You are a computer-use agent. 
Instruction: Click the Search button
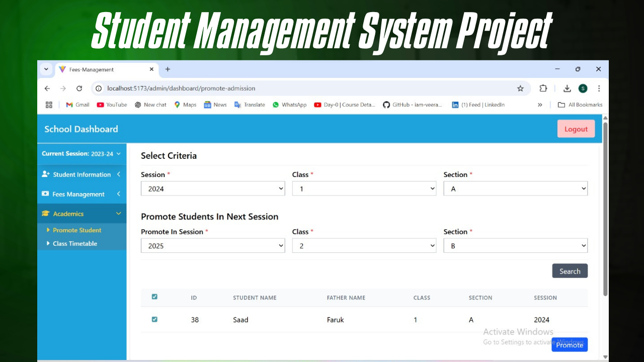click(570, 270)
